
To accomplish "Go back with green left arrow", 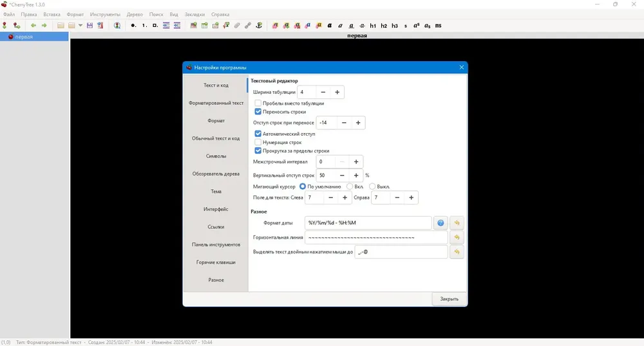I will tap(33, 26).
